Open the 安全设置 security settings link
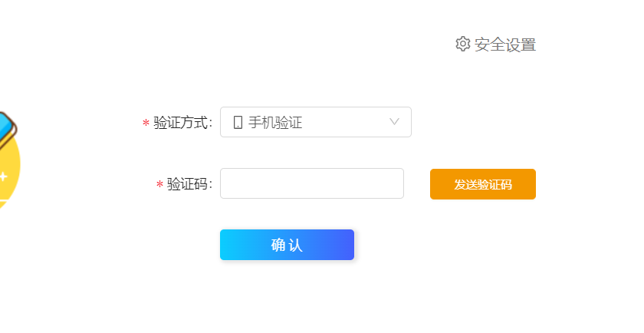 [x=504, y=45]
